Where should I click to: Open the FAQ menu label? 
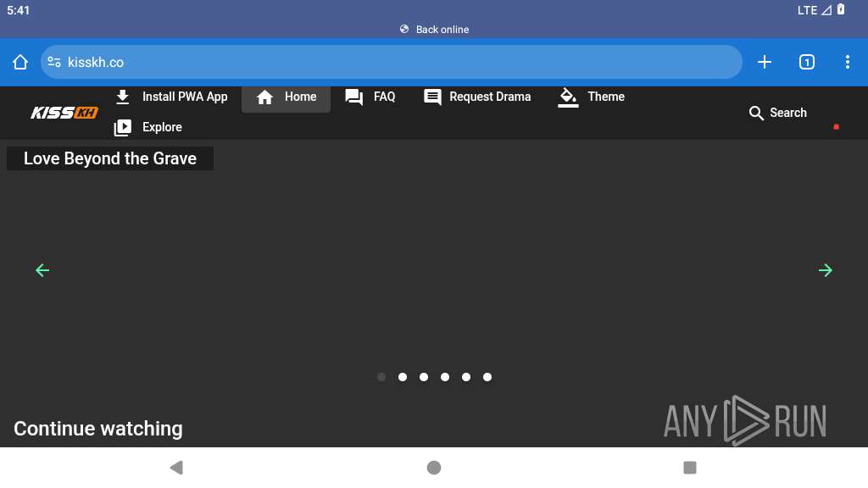[384, 97]
